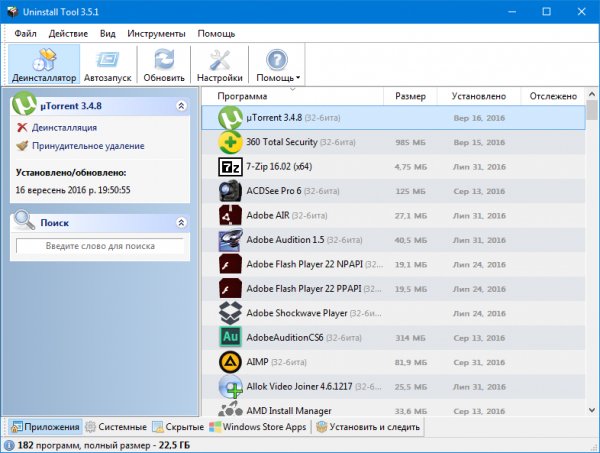Open Настройки settings toolbar icon
This screenshot has height=453, width=600.
click(x=220, y=64)
